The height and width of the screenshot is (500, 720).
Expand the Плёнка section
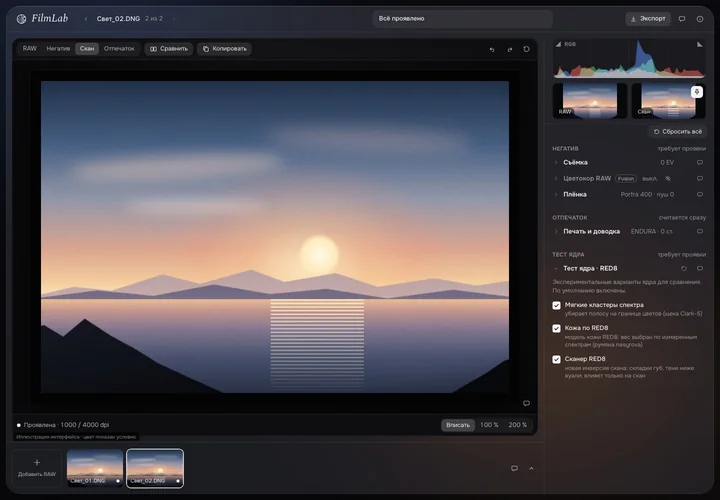[x=556, y=195]
